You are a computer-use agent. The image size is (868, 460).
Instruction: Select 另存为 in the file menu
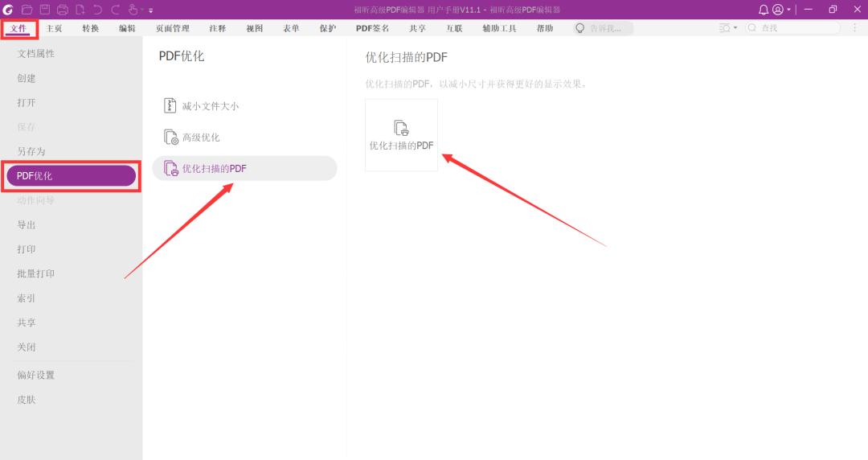pos(31,151)
